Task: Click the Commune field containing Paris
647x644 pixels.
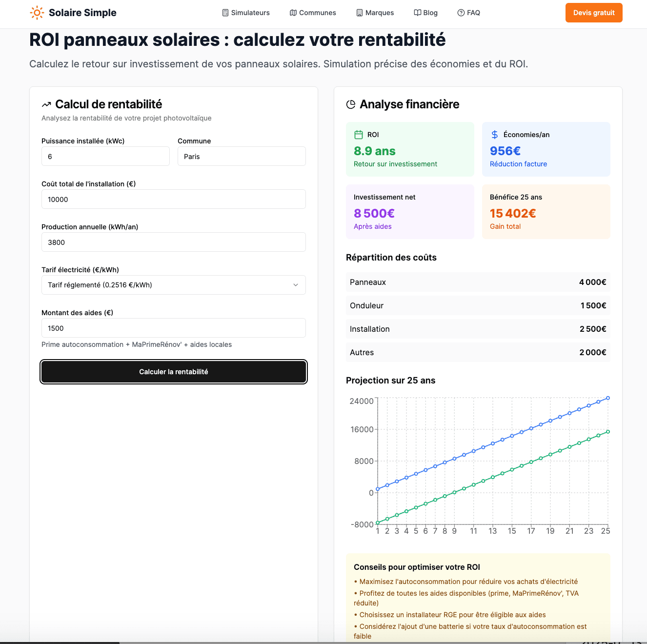Action: click(242, 157)
